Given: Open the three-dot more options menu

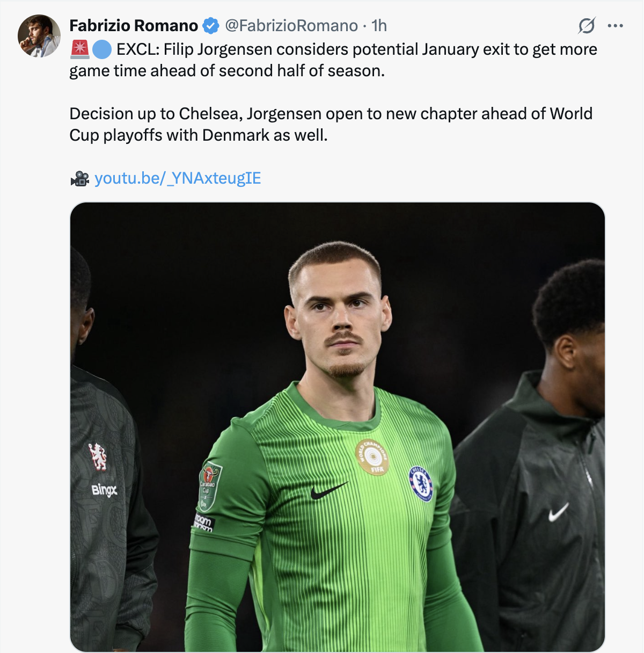Looking at the screenshot, I should (x=615, y=25).
